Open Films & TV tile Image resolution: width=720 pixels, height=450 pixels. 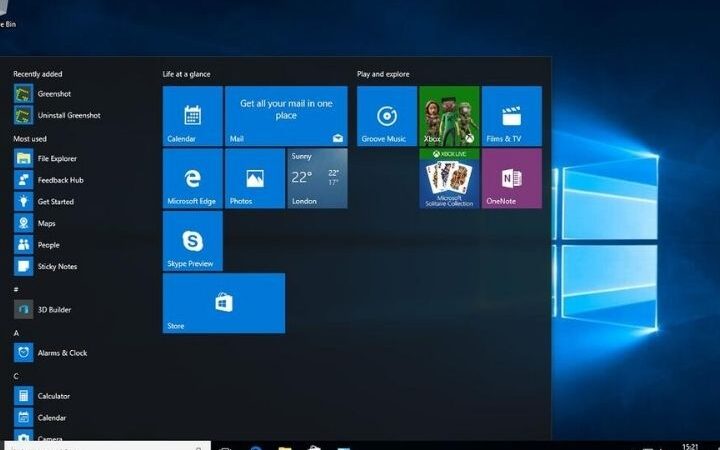tap(512, 116)
